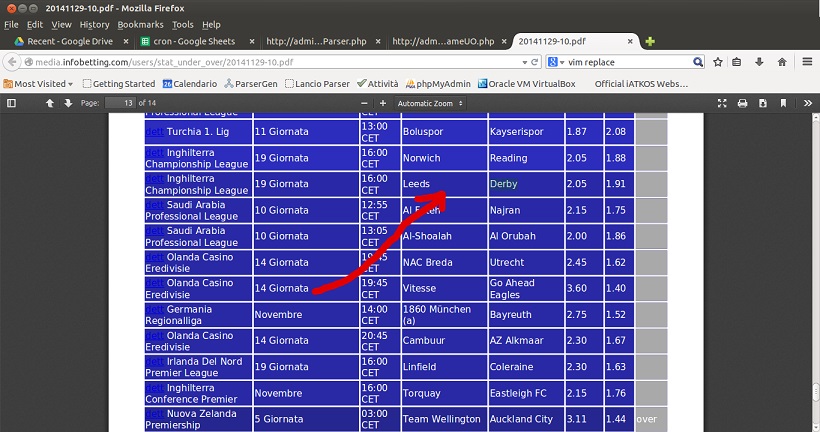Open Getting Started bookmark
820x432 pixels.
119,84
